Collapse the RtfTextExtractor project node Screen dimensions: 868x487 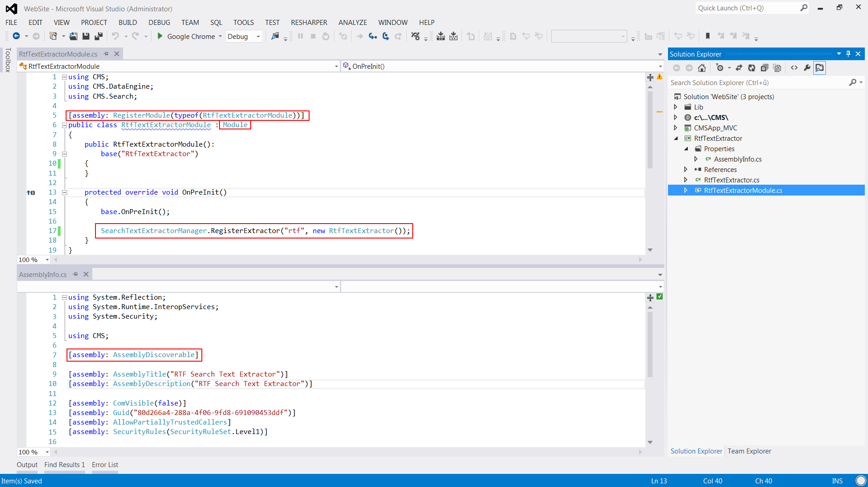pos(676,138)
